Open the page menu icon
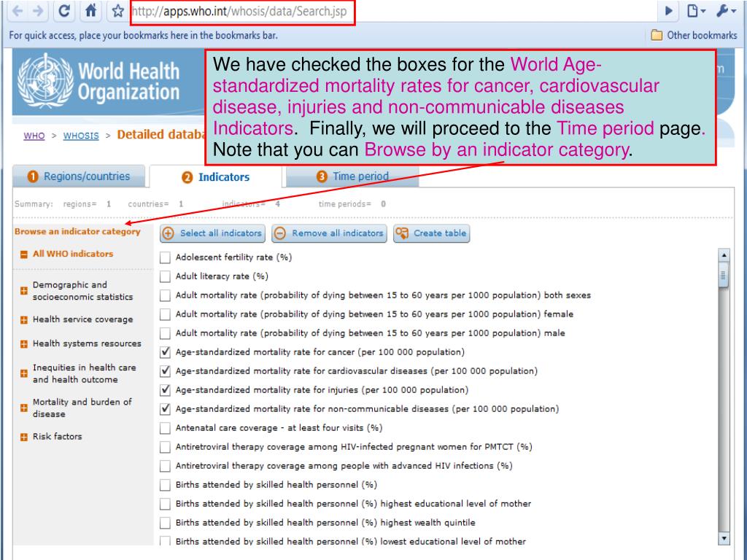Viewport: 747px width, 560px height. coord(695,10)
